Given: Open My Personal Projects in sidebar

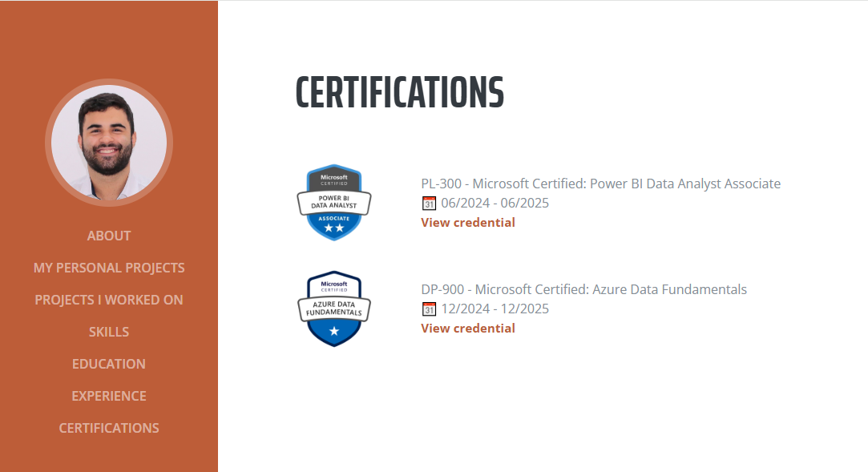Looking at the screenshot, I should coord(109,268).
